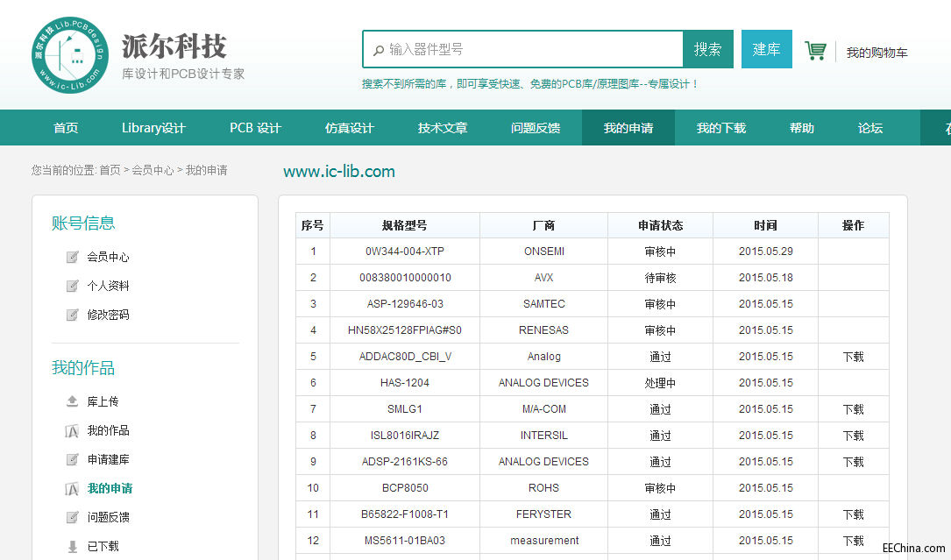This screenshot has height=560, width=951.
Task: Click the 建库 button
Action: pos(767,49)
